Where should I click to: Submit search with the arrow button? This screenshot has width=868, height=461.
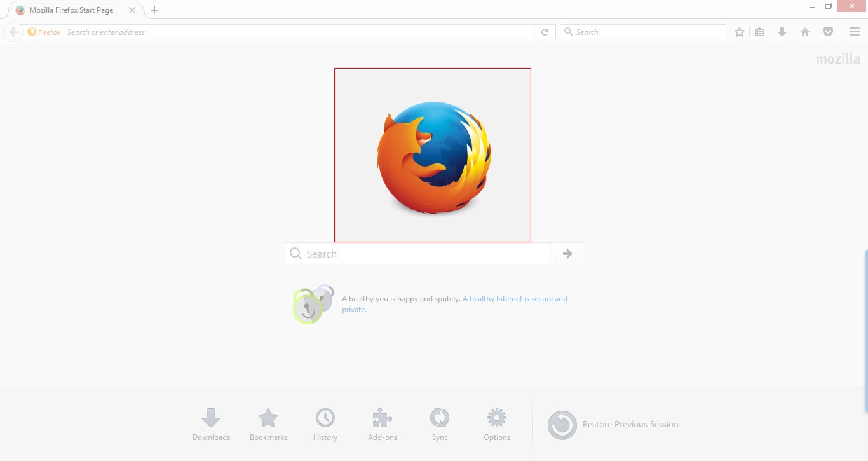click(567, 254)
